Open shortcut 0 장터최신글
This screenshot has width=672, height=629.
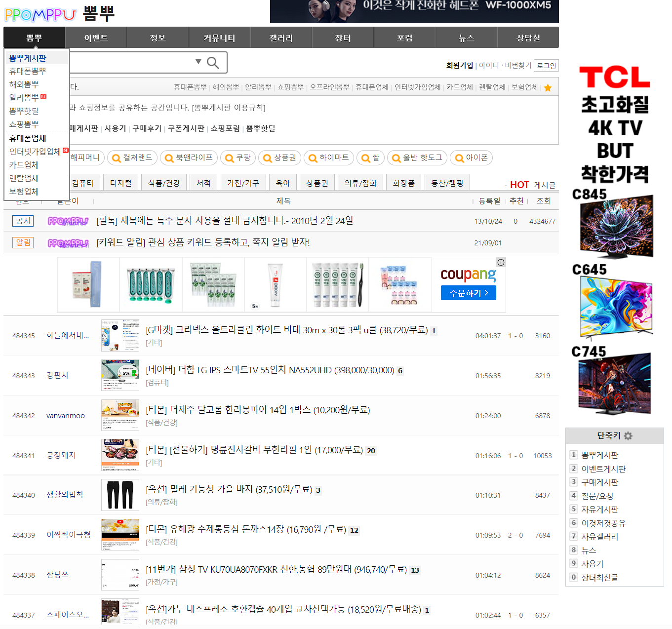pos(599,577)
